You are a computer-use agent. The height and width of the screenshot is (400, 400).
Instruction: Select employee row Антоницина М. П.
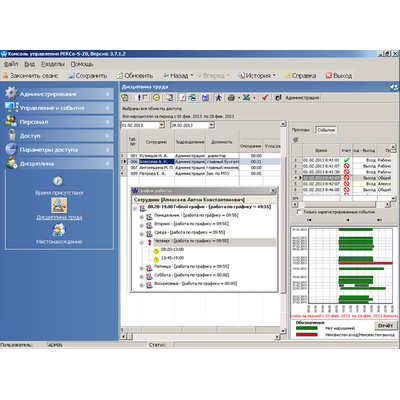coord(200,168)
